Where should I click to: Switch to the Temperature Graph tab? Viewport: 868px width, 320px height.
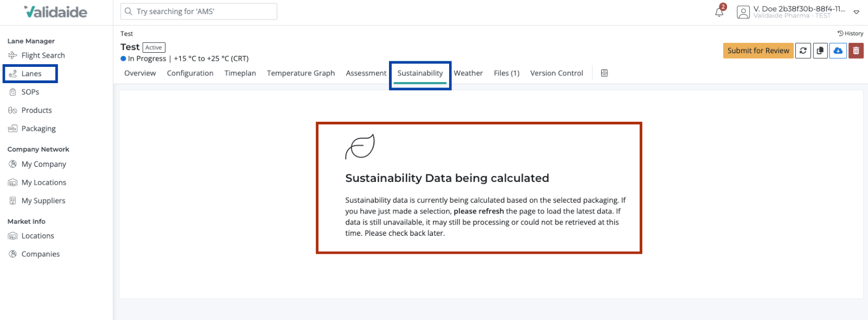tap(301, 73)
